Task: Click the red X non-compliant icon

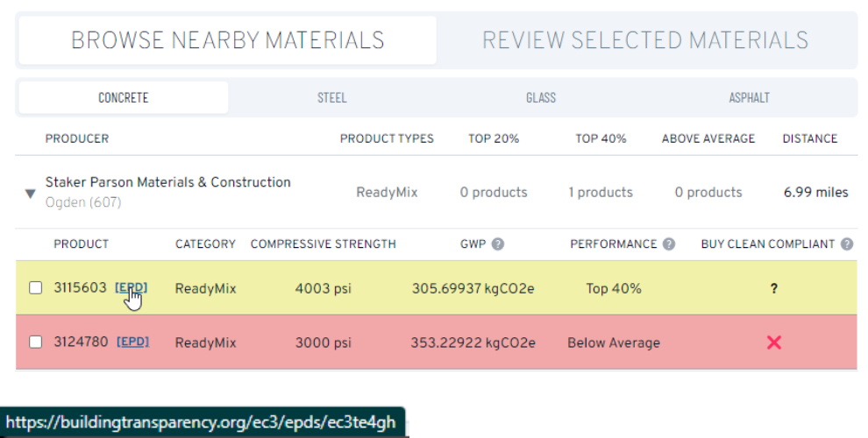Action: [x=774, y=343]
